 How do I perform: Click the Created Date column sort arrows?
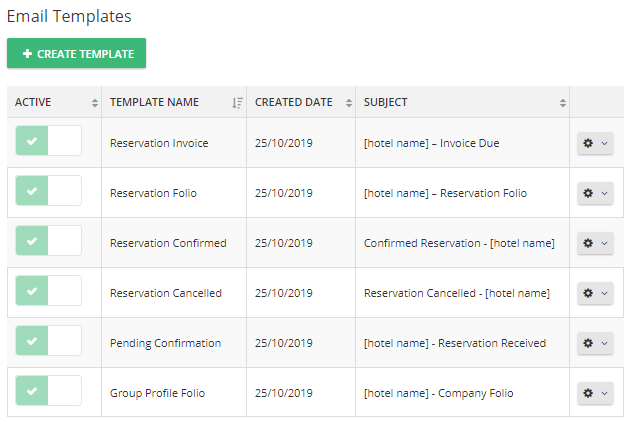349,103
